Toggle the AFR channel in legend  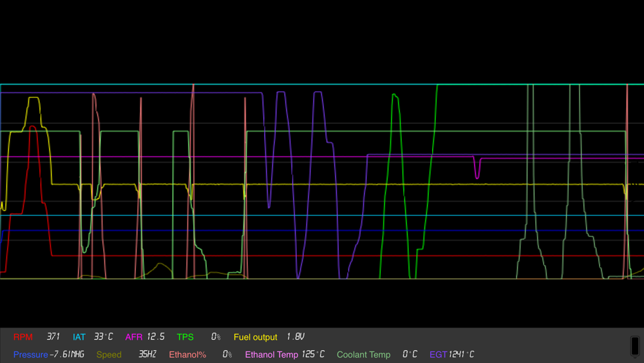tap(134, 337)
